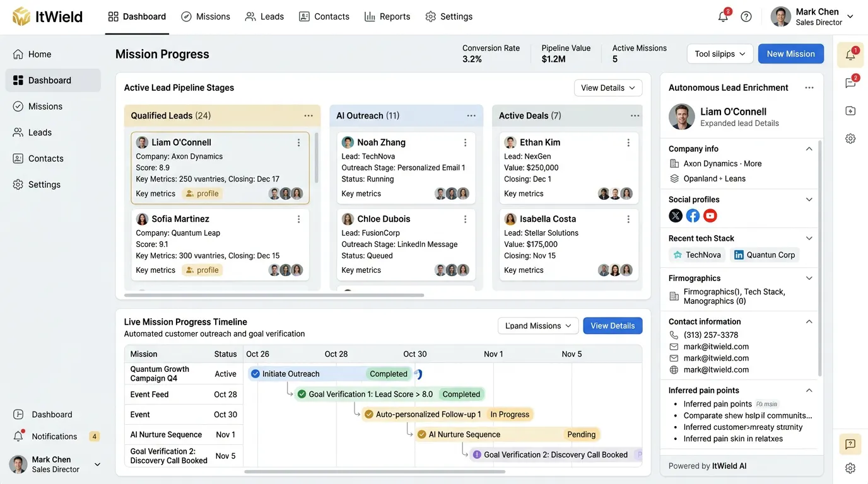Screen dimensions: 868x484
Task: Open more options for Liam O'Connell card
Action: coord(299,142)
